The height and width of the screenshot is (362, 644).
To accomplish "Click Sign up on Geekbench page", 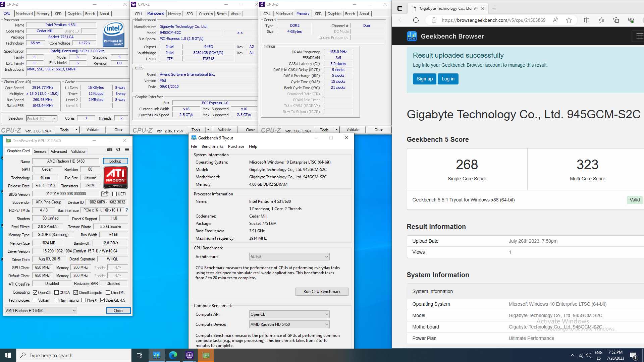I will pos(425,79).
